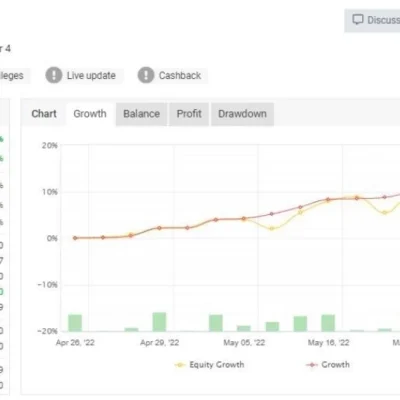Click the Discuss speech bubble icon

[x=358, y=20]
